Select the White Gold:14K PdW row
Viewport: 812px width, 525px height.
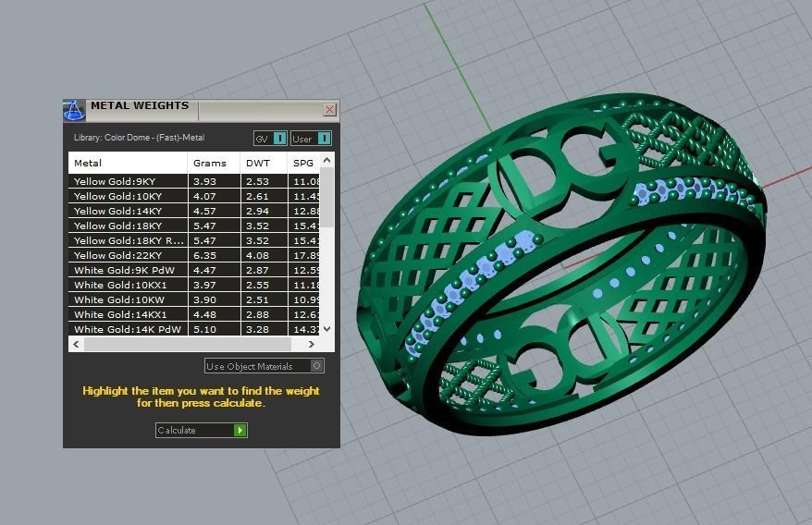(x=194, y=329)
